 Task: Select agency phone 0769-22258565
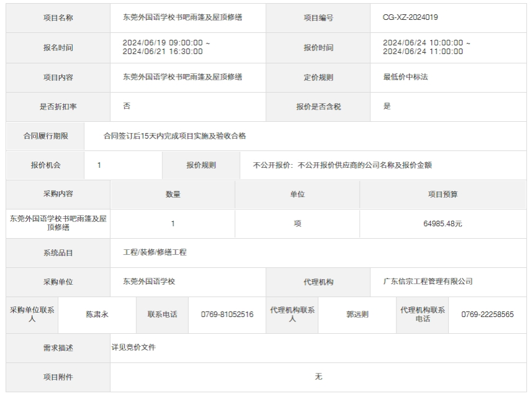[487, 315]
